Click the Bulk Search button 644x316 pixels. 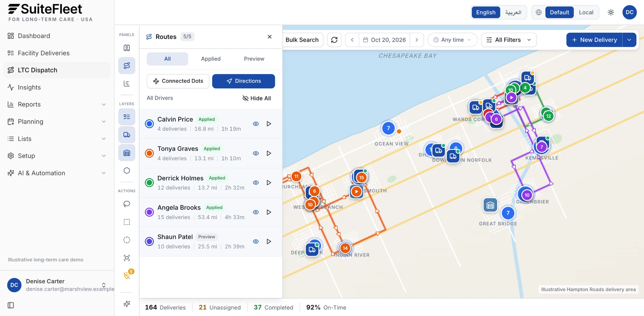[302, 40]
